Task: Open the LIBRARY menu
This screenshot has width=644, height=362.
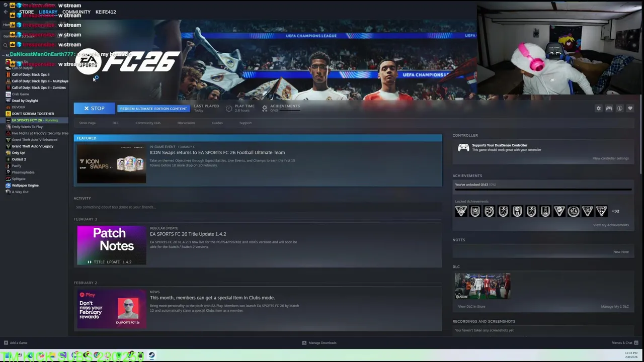Action: coord(48,12)
